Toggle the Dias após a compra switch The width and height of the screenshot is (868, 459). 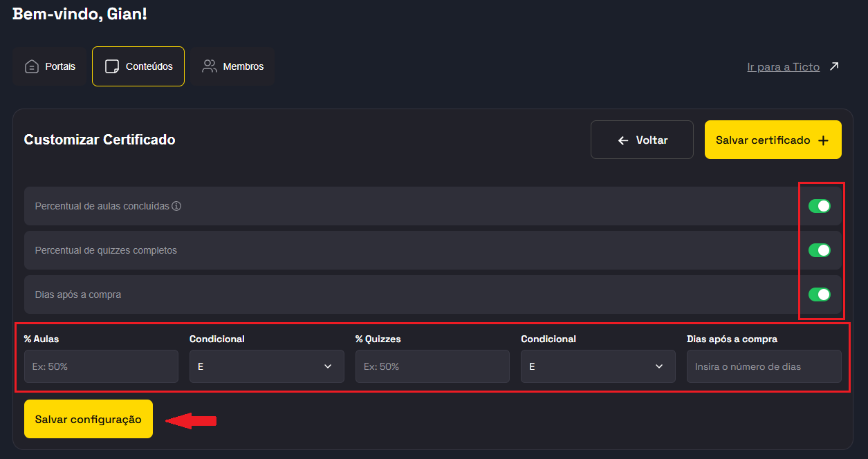click(x=820, y=294)
